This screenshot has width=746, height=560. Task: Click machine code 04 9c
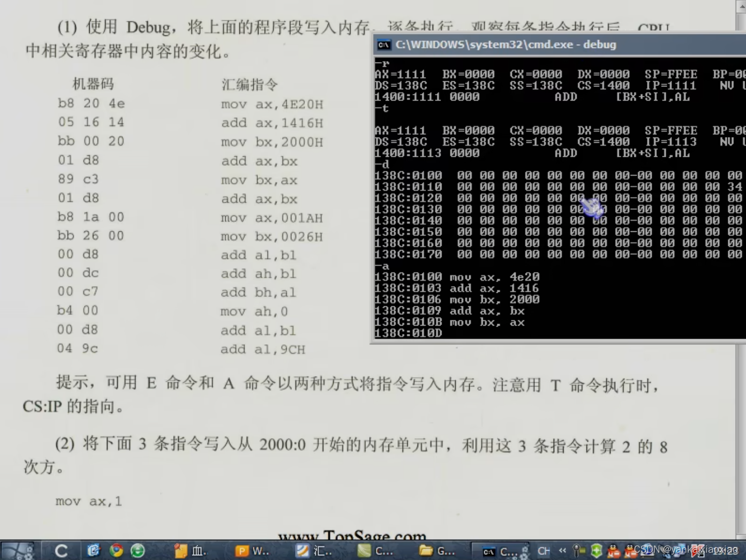pyautogui.click(x=78, y=348)
